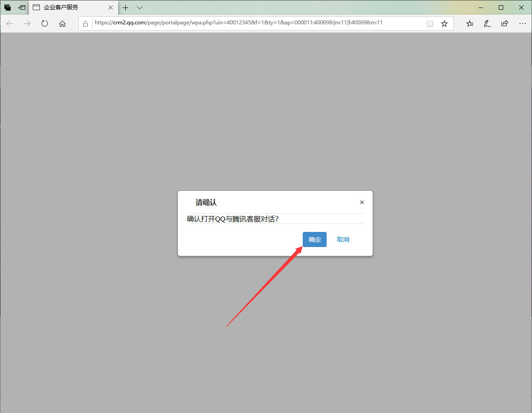The width and height of the screenshot is (532, 413).
Task: Refresh the current page
Action: click(45, 23)
